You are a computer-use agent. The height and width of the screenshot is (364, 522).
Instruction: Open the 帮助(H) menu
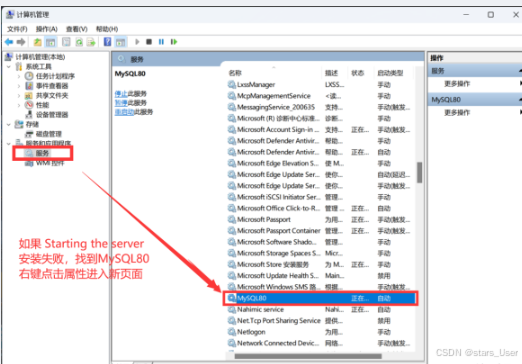(107, 29)
